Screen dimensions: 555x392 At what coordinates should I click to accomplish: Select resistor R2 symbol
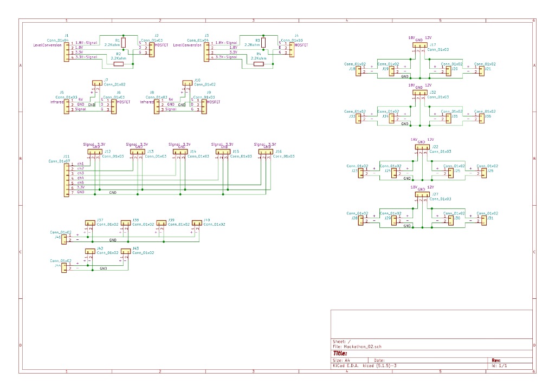(118, 64)
